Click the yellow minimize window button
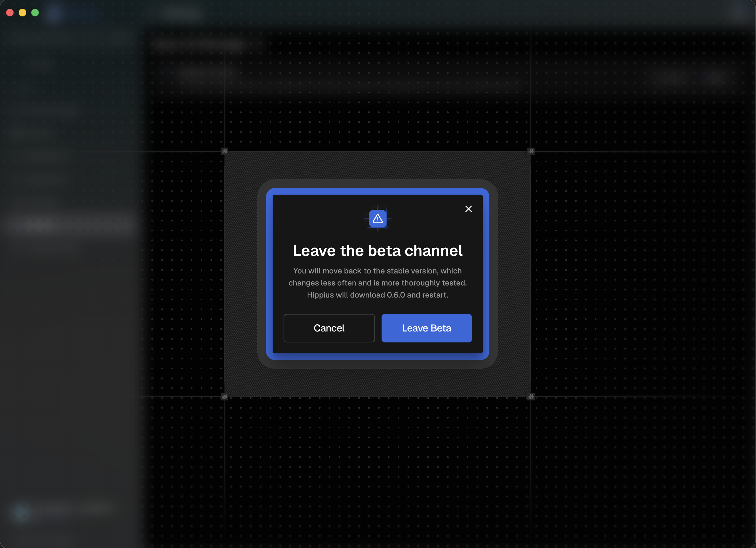The width and height of the screenshot is (756, 548). [22, 13]
